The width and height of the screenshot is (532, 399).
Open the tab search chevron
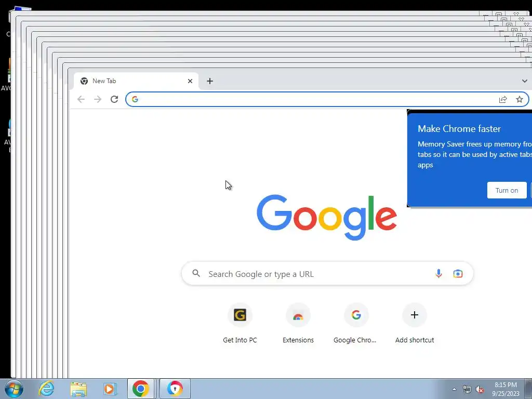(525, 81)
